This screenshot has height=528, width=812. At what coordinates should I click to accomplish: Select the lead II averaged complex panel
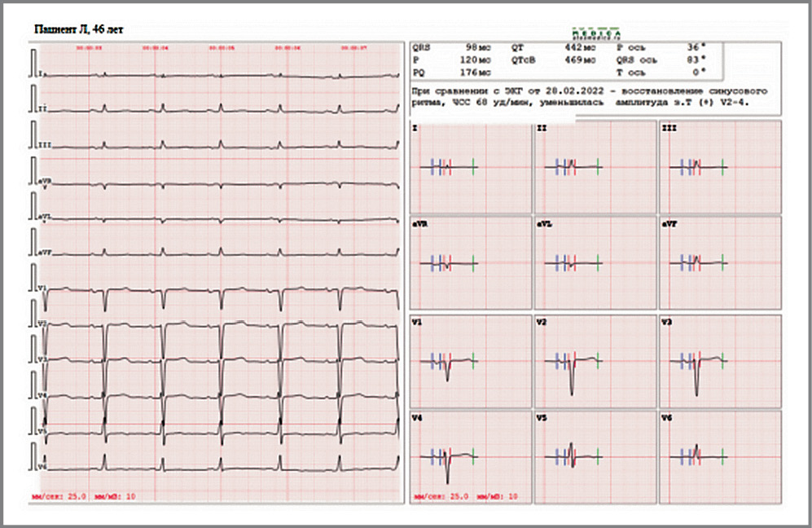point(595,166)
